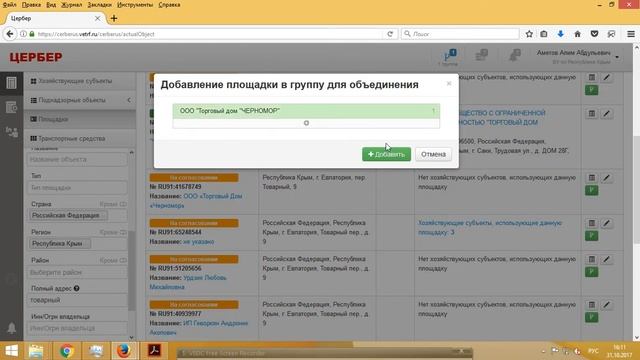Green merge icon for row RU91:40939977
This screenshot has width=640, height=360.
591,317
